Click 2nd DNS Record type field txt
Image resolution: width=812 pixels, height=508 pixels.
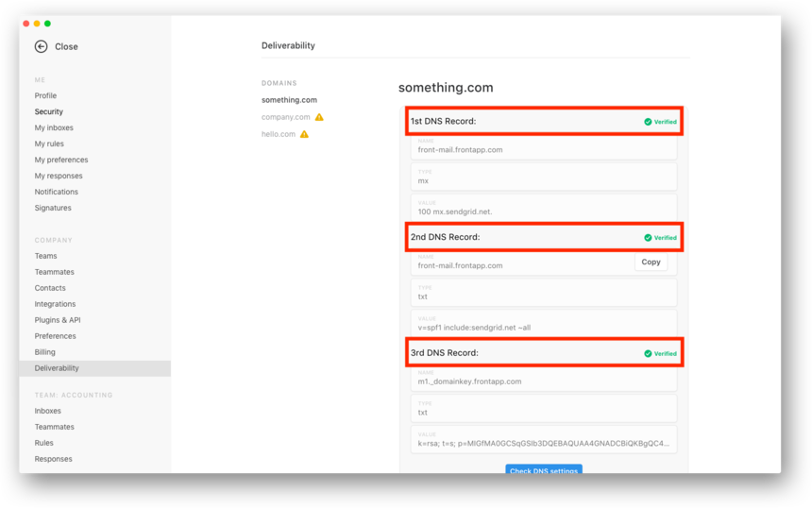544,293
